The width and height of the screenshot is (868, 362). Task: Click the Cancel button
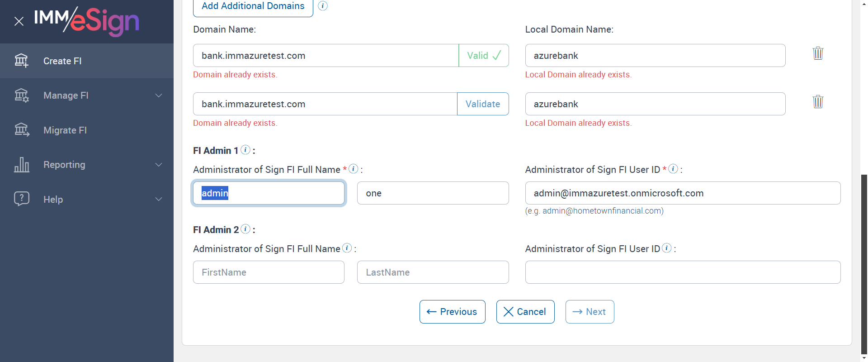[525, 312]
